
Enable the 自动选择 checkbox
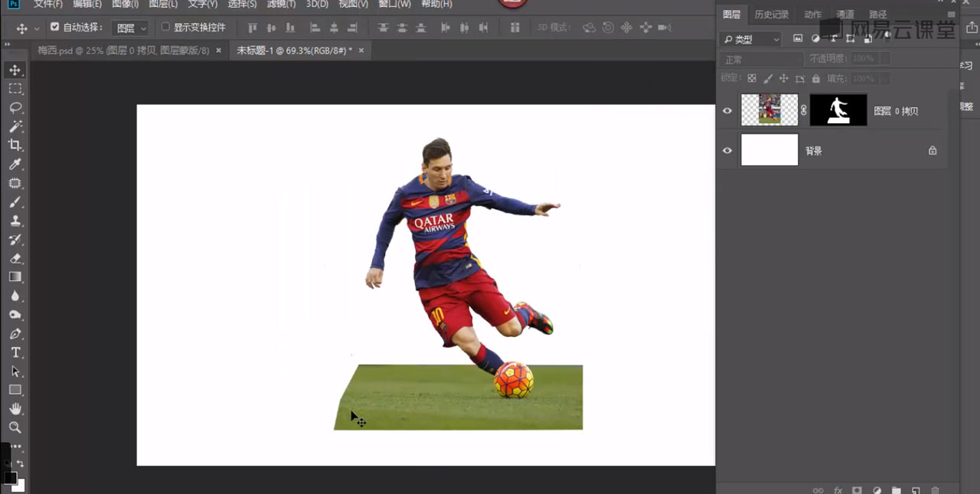point(55,27)
